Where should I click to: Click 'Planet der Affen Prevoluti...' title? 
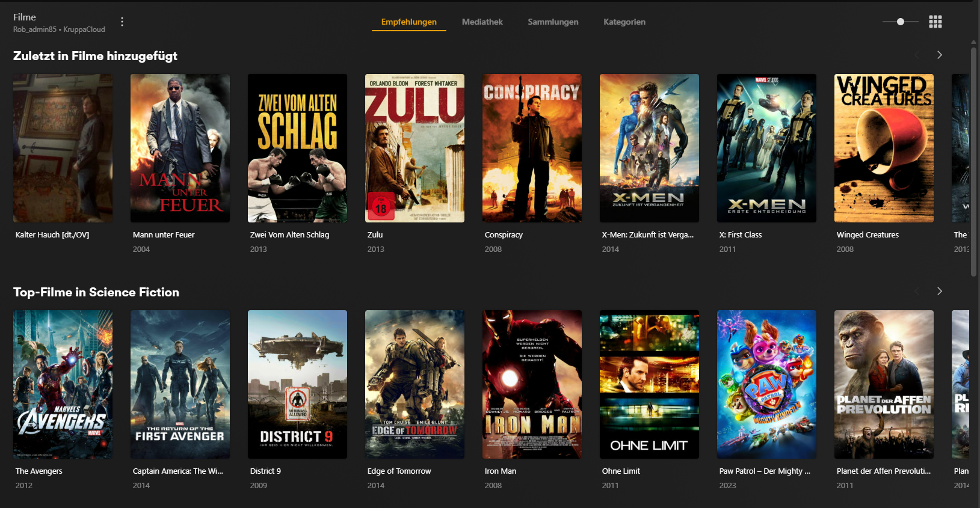884,471
